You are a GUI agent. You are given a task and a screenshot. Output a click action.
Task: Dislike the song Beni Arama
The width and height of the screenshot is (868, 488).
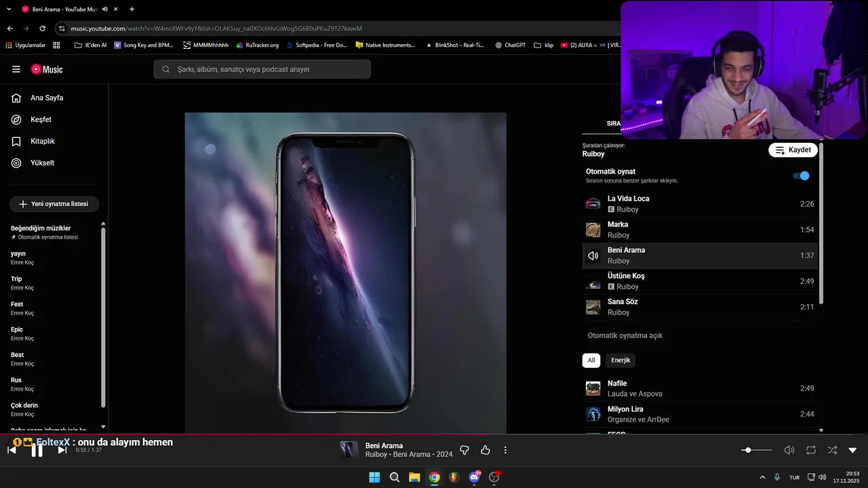point(465,450)
